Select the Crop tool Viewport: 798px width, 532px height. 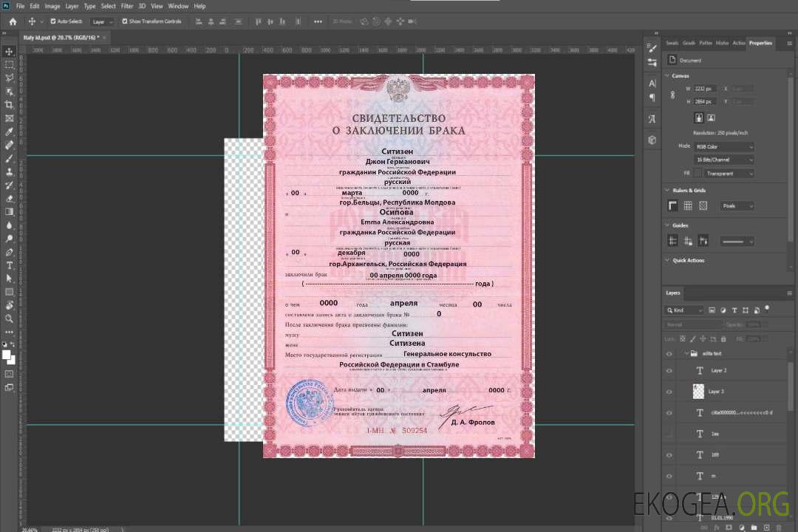point(9,105)
